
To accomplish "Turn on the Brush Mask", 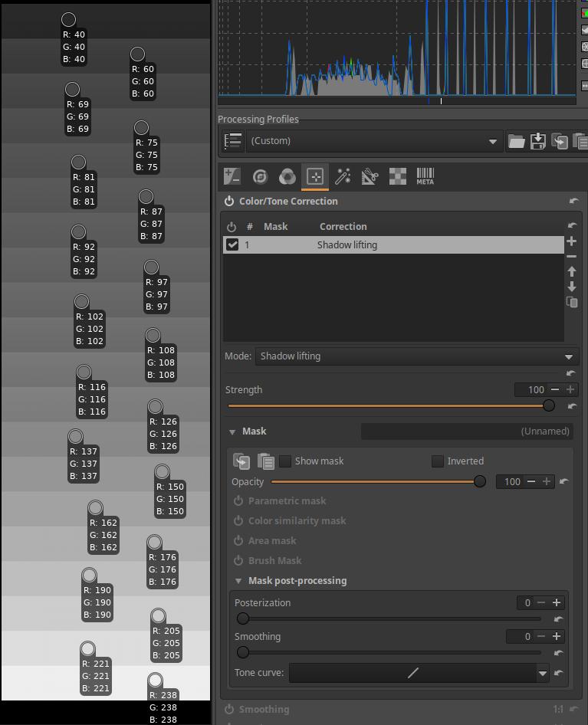I will [x=238, y=561].
